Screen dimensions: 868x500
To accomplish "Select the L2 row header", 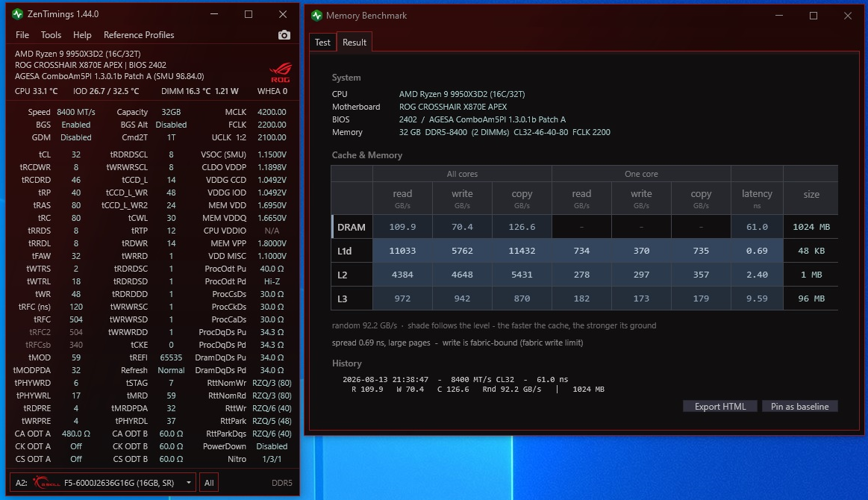I will 352,275.
